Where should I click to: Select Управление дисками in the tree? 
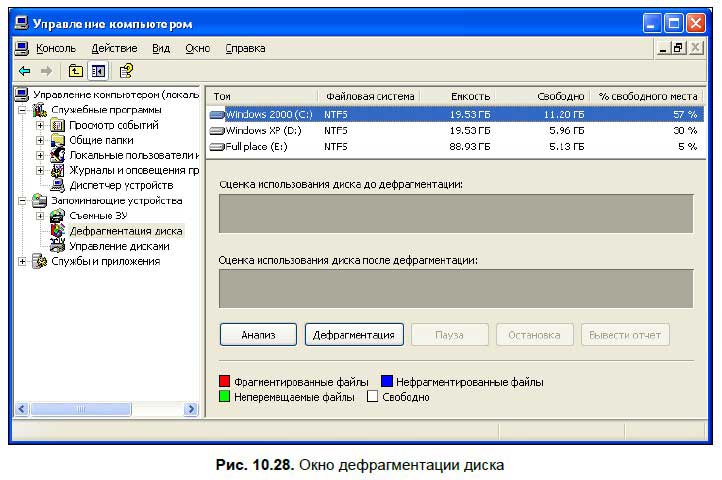coord(119,246)
